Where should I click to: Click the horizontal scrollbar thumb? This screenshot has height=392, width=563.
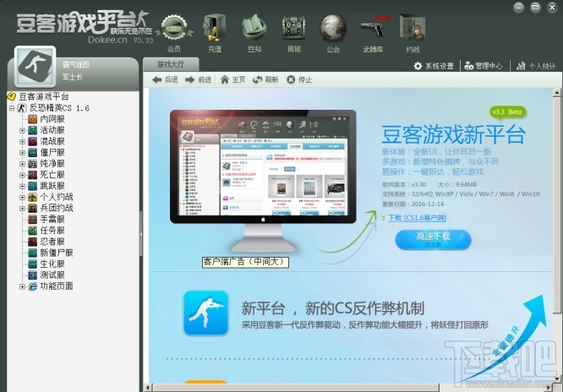point(296,388)
